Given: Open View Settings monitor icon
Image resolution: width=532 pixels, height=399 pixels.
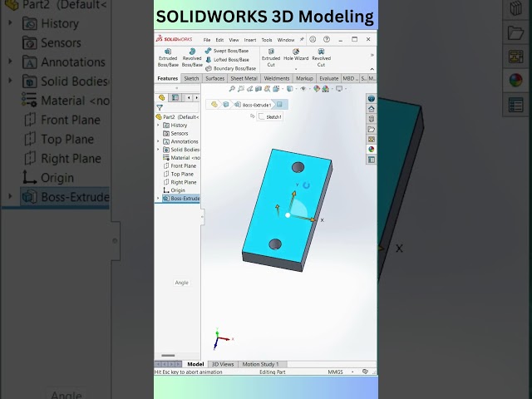Looking at the screenshot, I should click(339, 89).
